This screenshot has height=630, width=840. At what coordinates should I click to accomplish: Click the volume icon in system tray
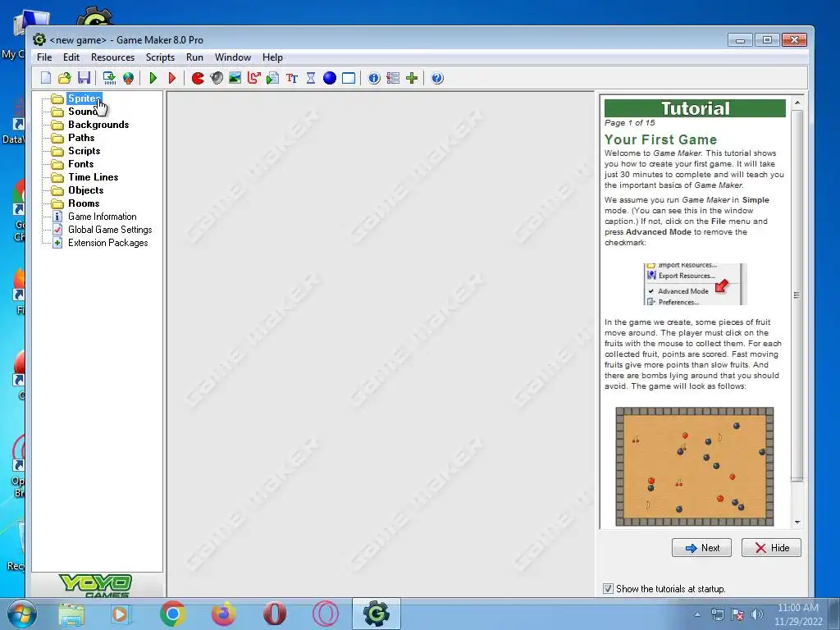[x=757, y=614]
